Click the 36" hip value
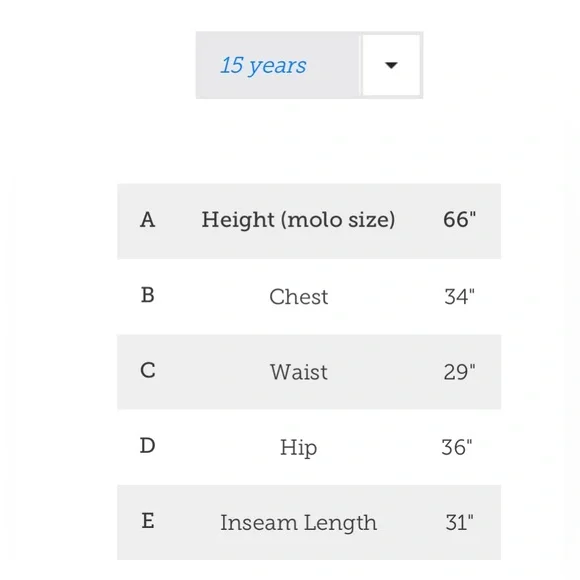580x580 pixels. 457,447
